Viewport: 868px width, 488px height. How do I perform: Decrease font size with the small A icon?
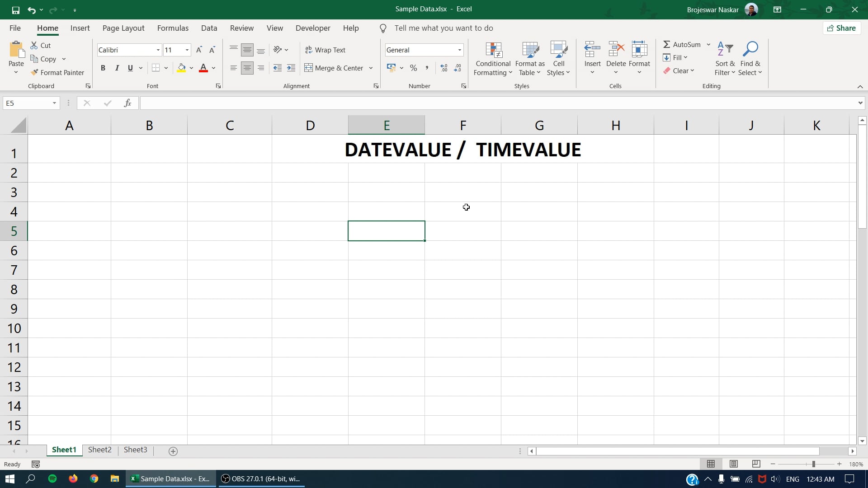[212, 50]
